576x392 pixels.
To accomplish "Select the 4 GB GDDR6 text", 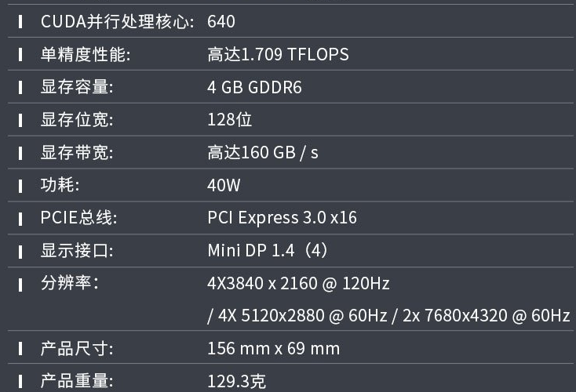I will [254, 87].
